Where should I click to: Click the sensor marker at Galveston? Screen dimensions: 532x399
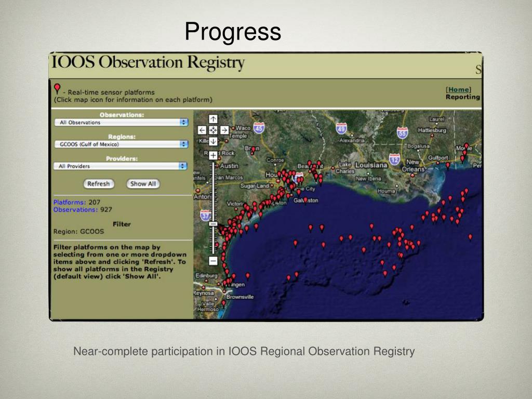pyautogui.click(x=305, y=201)
